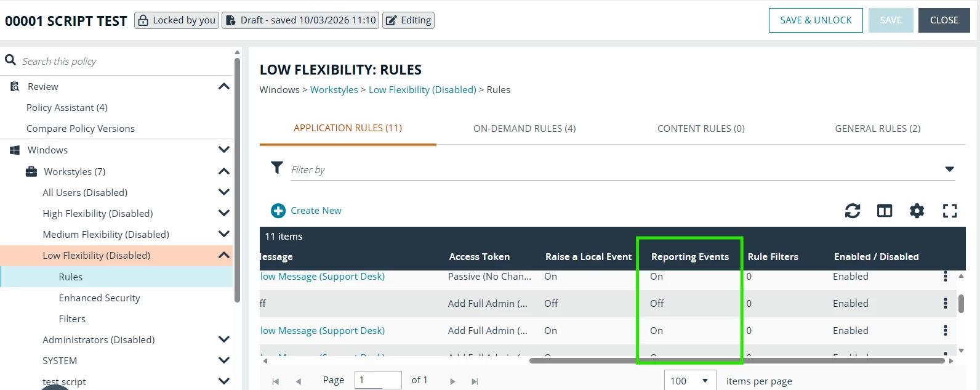Go to last page of results

(x=475, y=381)
